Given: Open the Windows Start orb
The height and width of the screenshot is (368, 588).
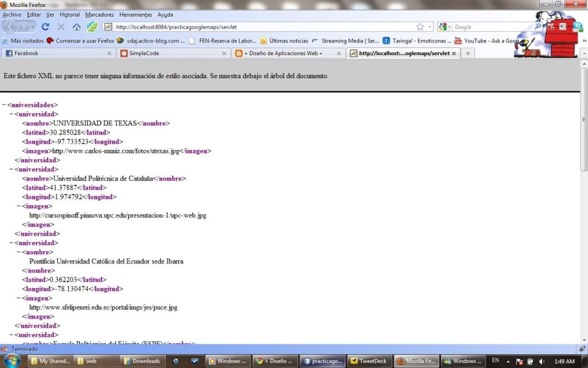Looking at the screenshot, I should pyautogui.click(x=13, y=361).
